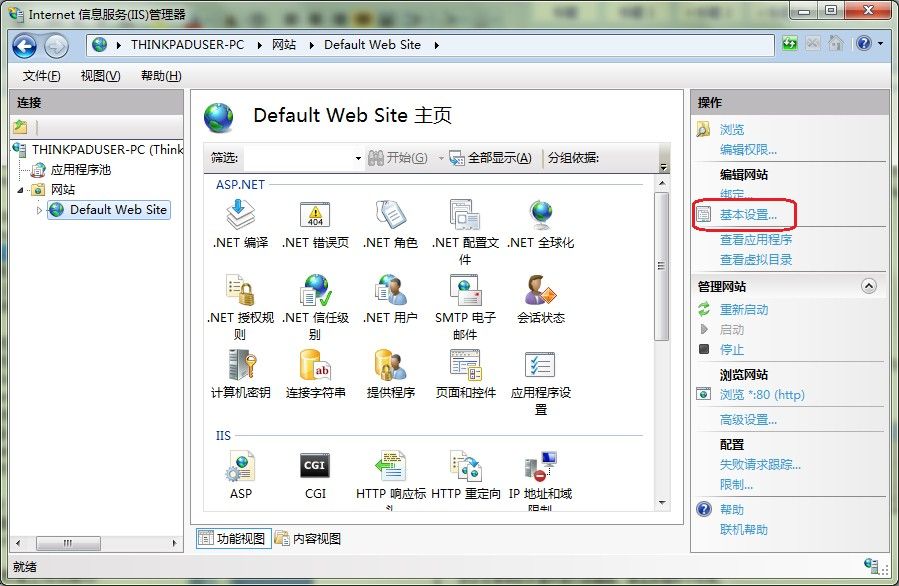Screen dimensions: 899x586
Task: Open the ASP feature icon
Action: (x=240, y=466)
